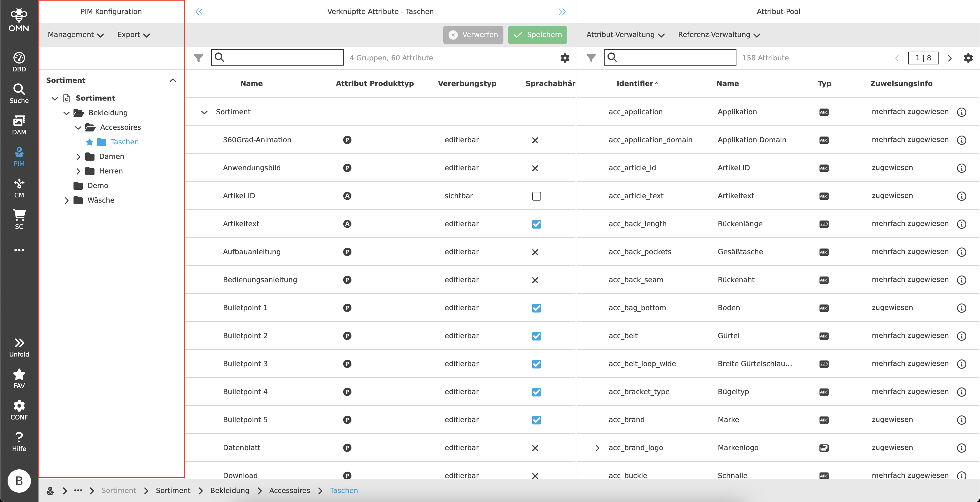
Task: Open Attribut-Pool table settings gear
Action: coord(968,58)
